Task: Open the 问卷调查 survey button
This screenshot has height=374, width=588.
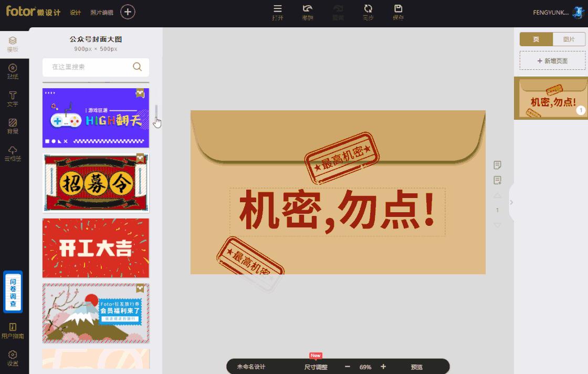Action: [x=13, y=292]
